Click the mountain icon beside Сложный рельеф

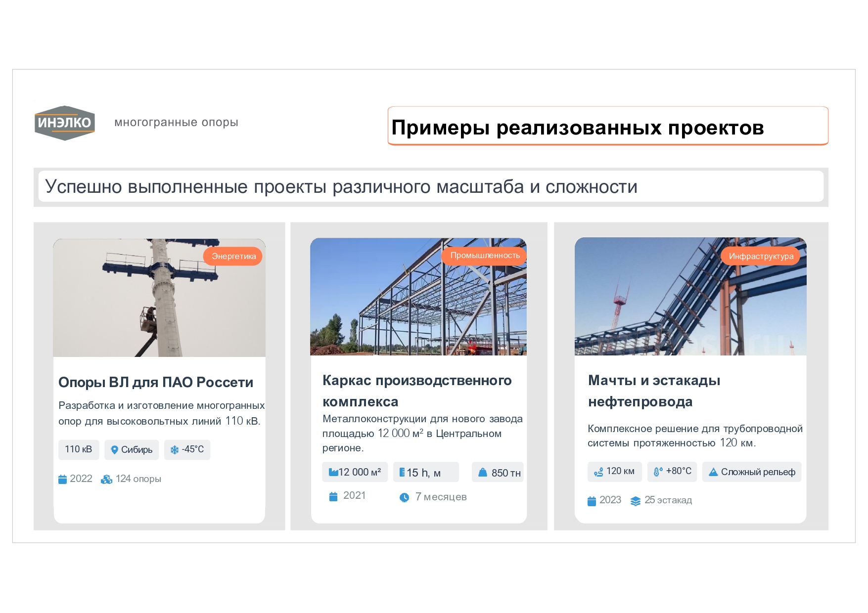713,472
